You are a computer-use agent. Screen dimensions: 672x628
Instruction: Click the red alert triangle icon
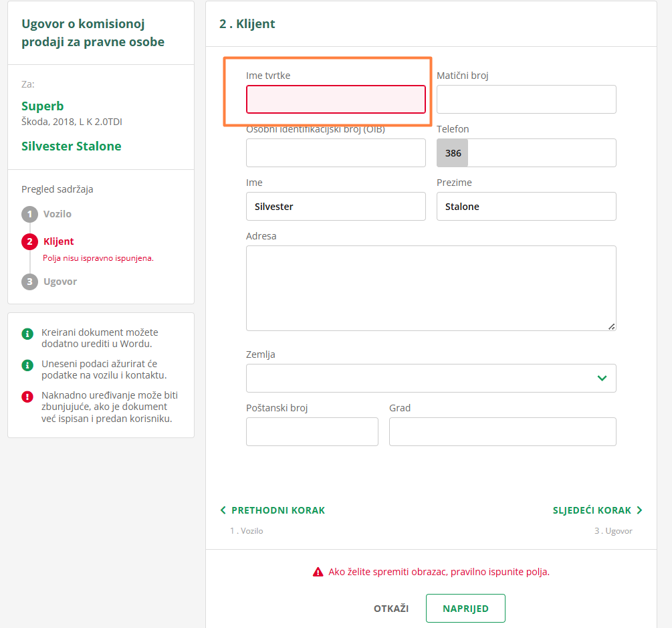pos(318,572)
